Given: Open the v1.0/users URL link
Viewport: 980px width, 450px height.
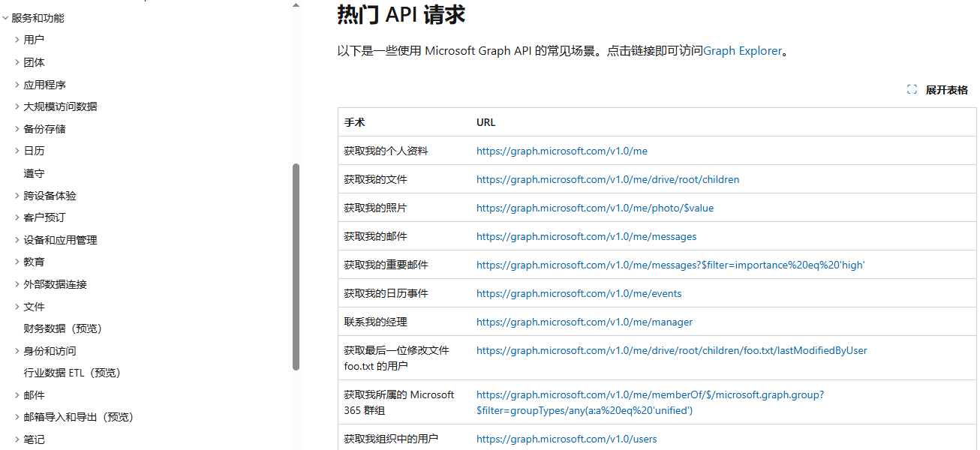Looking at the screenshot, I should point(567,439).
